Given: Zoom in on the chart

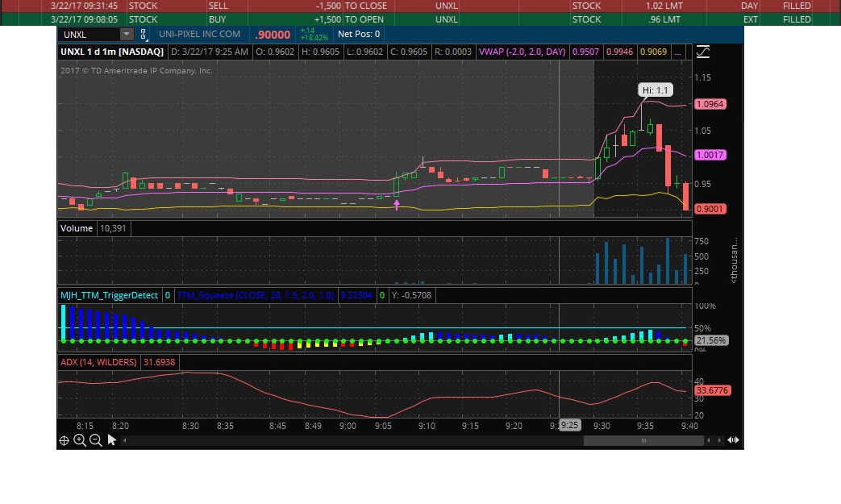Looking at the screenshot, I should [x=80, y=440].
